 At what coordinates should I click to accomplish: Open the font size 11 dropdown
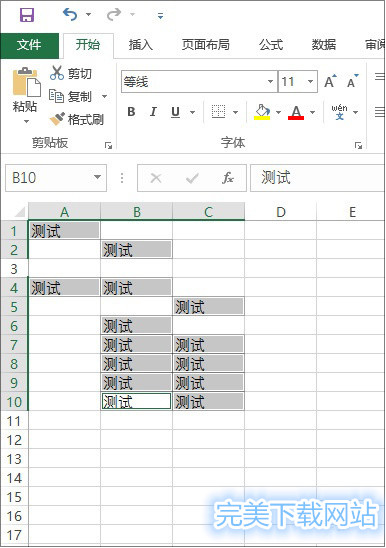click(310, 82)
